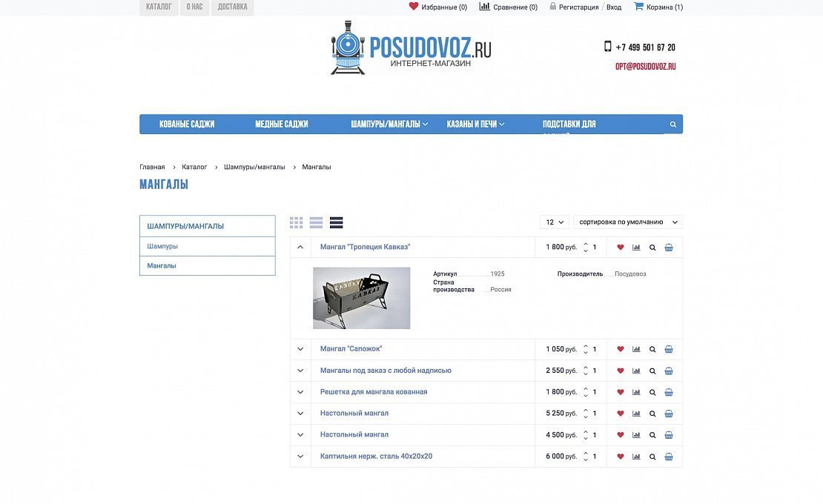Add Мангал "Сапожок" to favorites heart
Image resolution: width=823 pixels, height=504 pixels.
(x=621, y=349)
